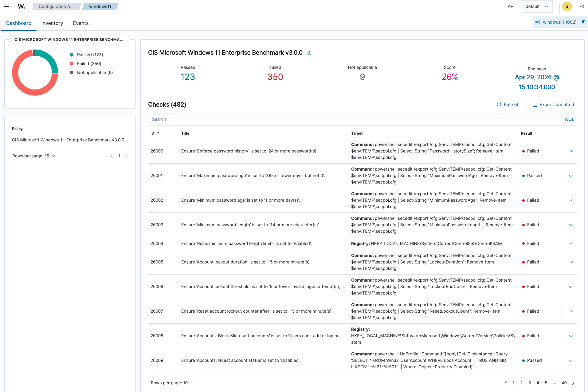Switch to the Dashboard tab
The width and height of the screenshot is (588, 392).
[19, 23]
